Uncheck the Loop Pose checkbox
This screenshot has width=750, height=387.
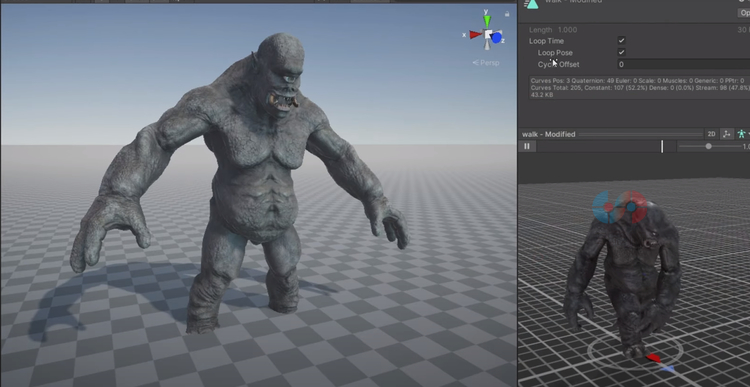coord(621,52)
